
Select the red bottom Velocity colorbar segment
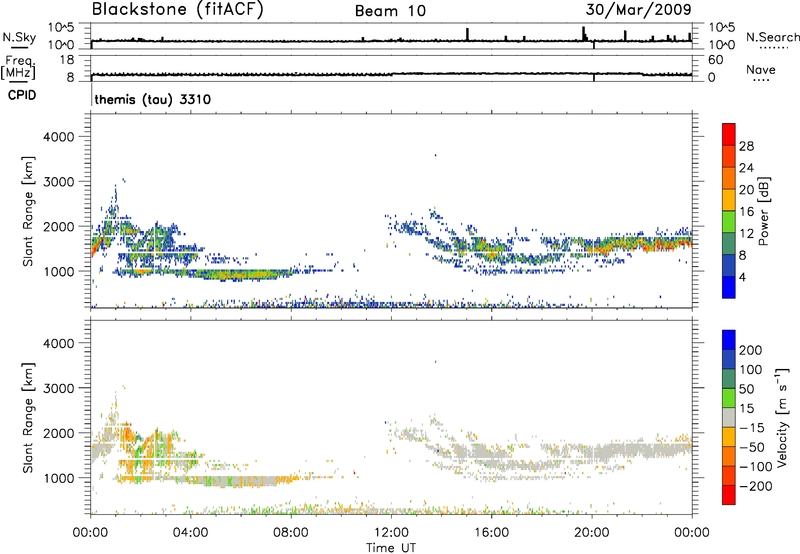(x=729, y=495)
